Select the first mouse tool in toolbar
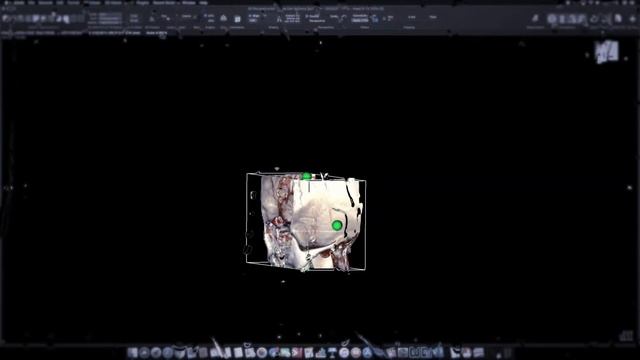 coord(6,18)
